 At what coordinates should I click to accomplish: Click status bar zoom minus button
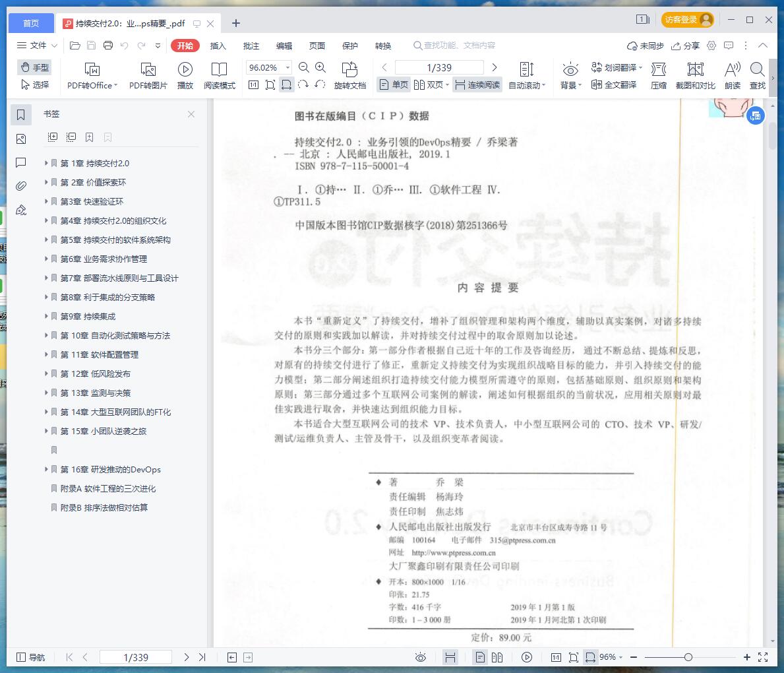pyautogui.click(x=634, y=657)
